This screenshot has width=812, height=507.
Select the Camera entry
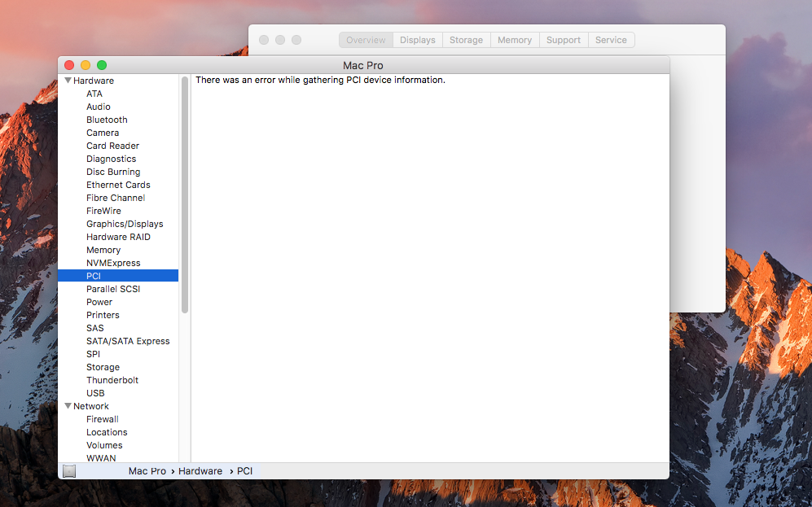[103, 133]
